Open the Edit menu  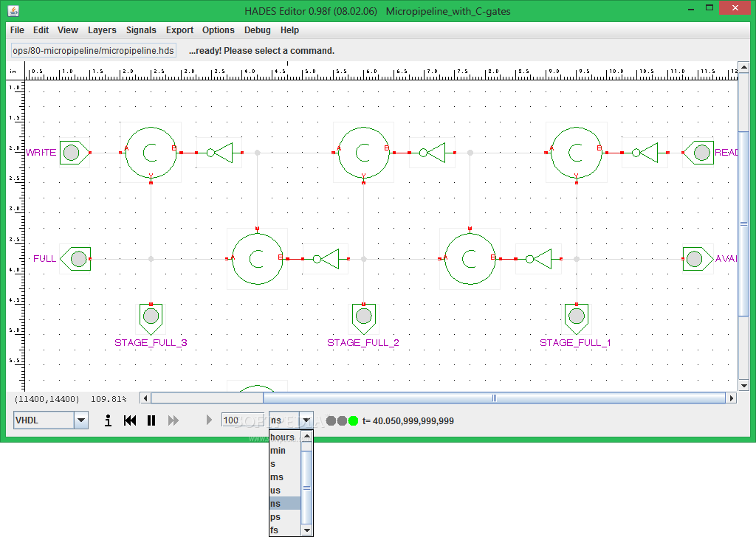pyautogui.click(x=41, y=30)
